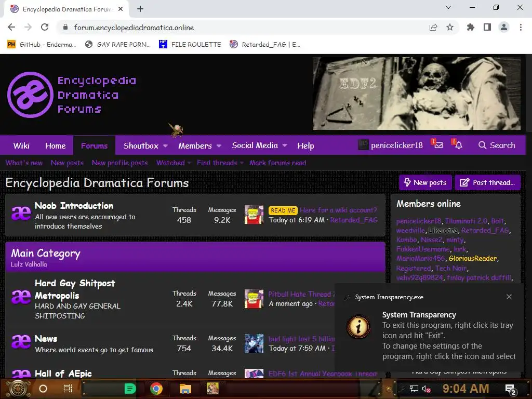Click the purple New posts button
532x399 pixels.
pyautogui.click(x=425, y=182)
